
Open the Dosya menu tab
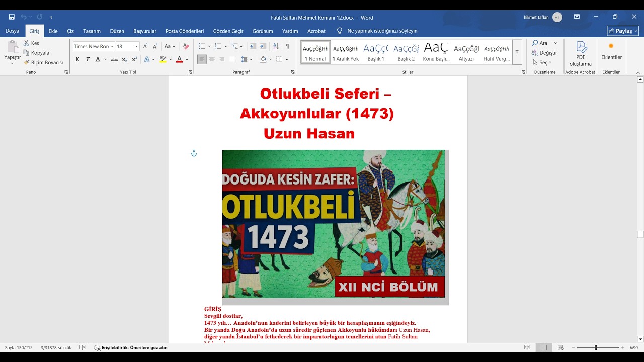pos(12,31)
